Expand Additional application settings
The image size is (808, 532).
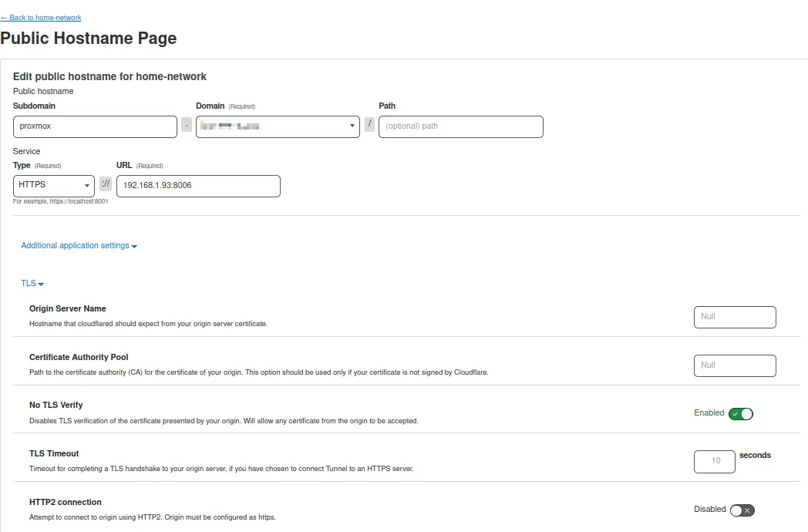point(79,246)
